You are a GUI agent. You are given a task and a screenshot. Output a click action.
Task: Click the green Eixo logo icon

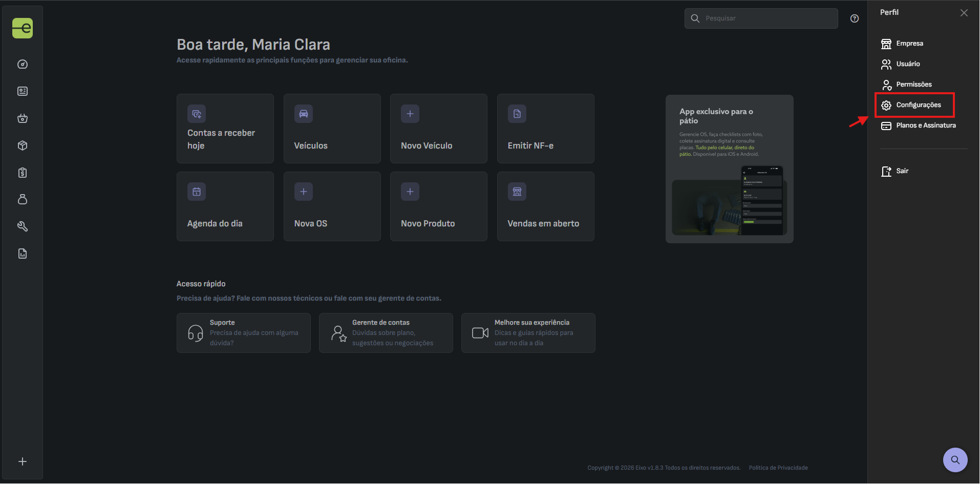(23, 28)
